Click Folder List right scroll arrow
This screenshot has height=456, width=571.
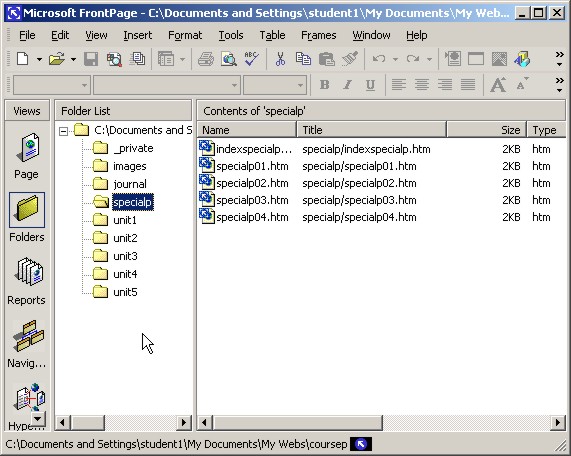(184, 422)
